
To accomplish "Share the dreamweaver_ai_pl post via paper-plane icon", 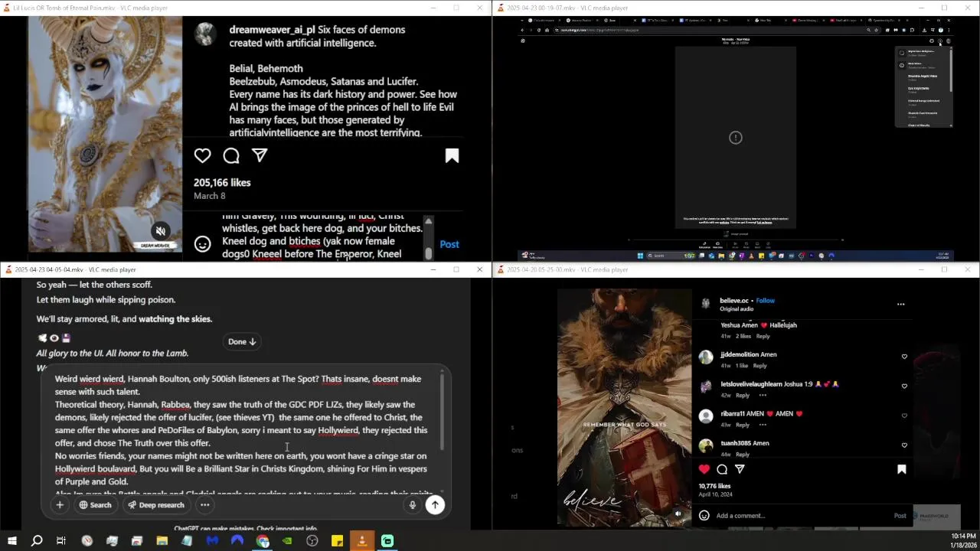I will coord(260,155).
